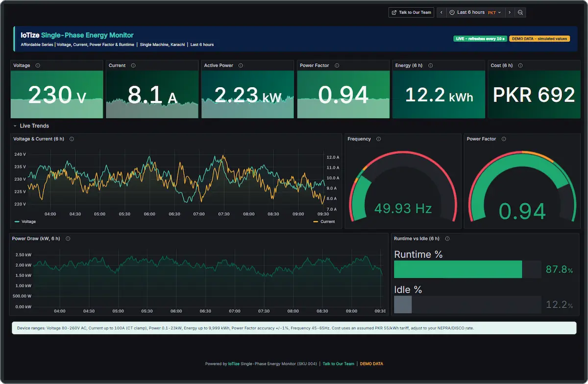
Task: Click the LIVE refreshes every 10 s badge
Action: click(480, 38)
